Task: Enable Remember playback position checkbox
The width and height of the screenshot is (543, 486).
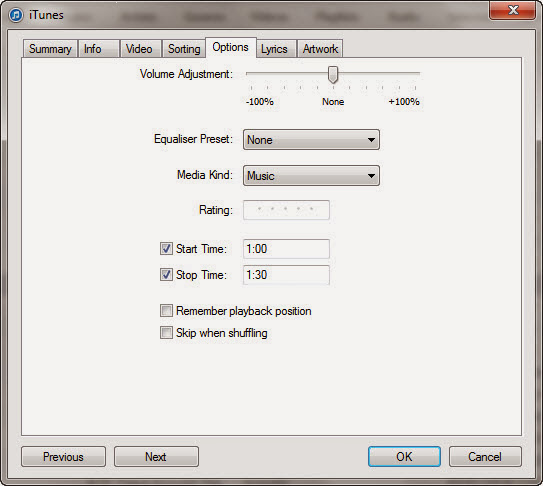Action: (166, 311)
